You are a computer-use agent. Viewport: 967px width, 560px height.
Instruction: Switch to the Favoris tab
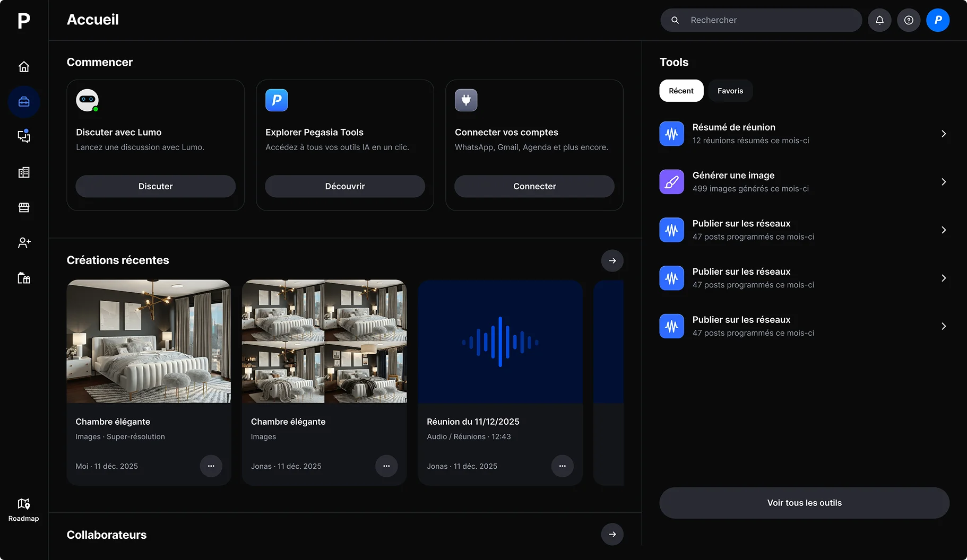pos(730,91)
